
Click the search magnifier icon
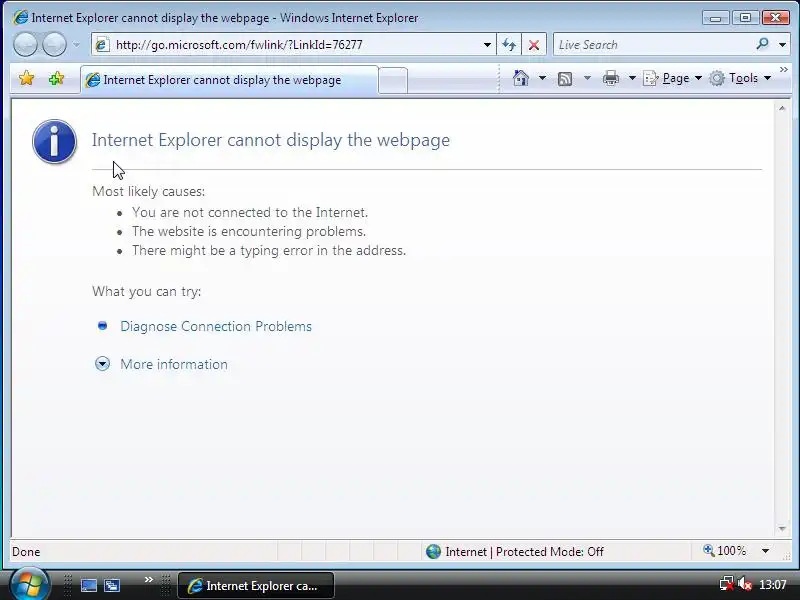[763, 44]
